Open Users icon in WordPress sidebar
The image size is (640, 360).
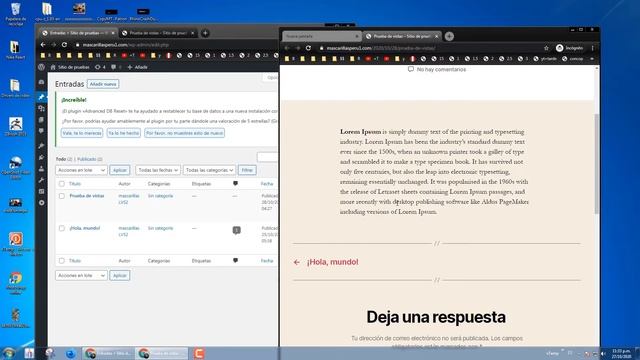[x=42, y=169]
